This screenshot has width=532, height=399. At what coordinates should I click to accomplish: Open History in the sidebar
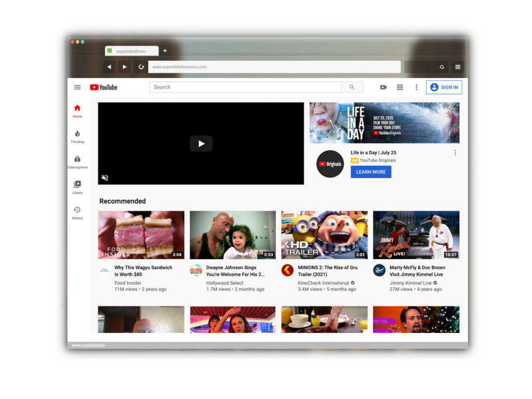point(77,213)
